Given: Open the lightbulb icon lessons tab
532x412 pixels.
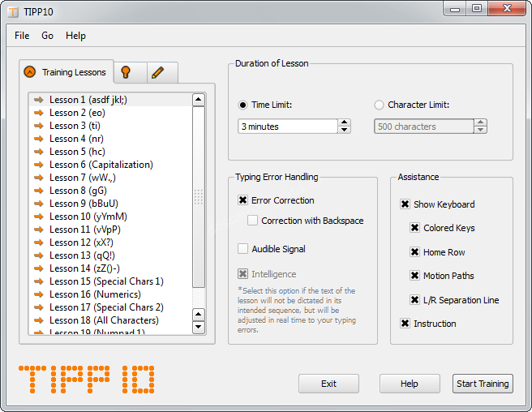Looking at the screenshot, I should [126, 72].
